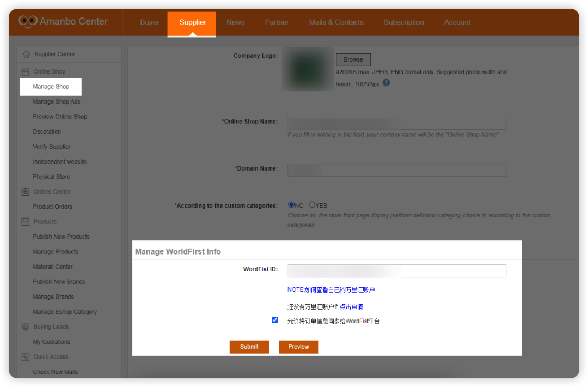This screenshot has height=387, width=588.
Task: Open Manage Products
Action: point(56,252)
